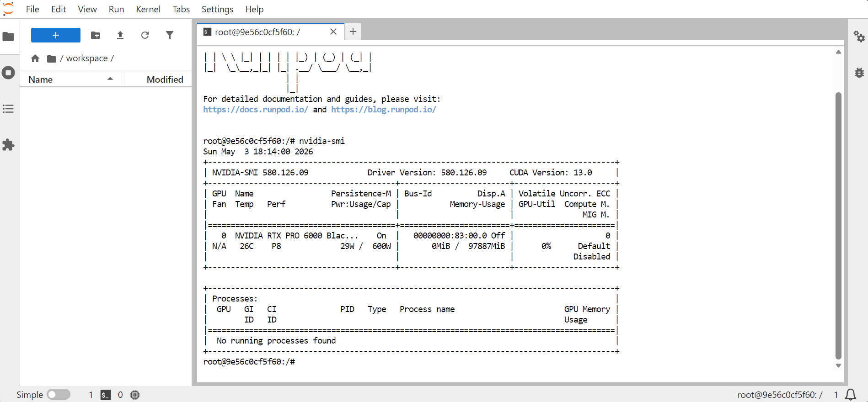Image resolution: width=868 pixels, height=402 pixels.
Task: Open the Edit menu
Action: click(59, 9)
